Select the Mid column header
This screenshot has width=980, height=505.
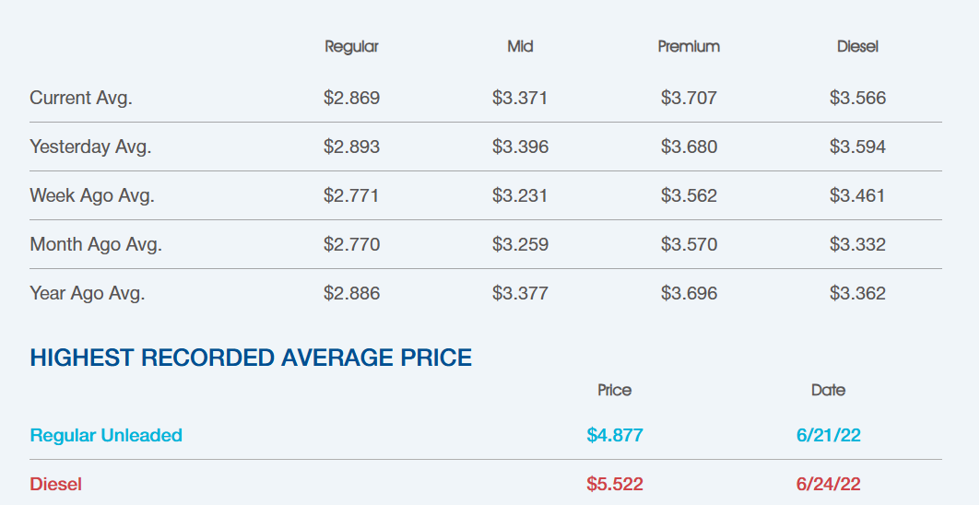(520, 46)
